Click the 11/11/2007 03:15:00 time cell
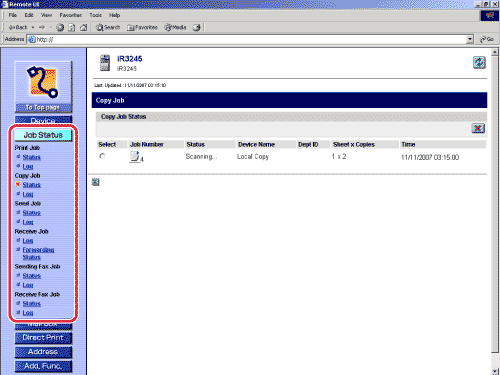The image size is (500, 375). 430,157
